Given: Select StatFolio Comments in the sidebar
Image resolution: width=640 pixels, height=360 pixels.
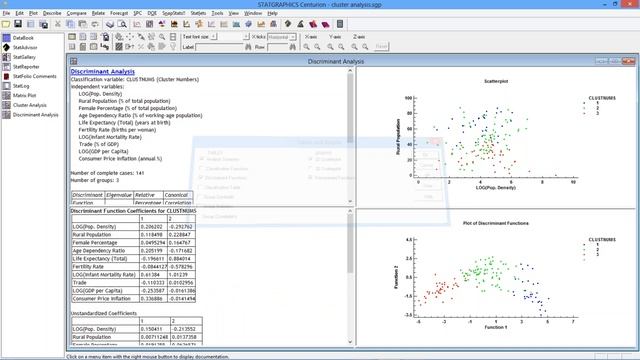Looking at the screenshot, I should pyautogui.click(x=35, y=76).
